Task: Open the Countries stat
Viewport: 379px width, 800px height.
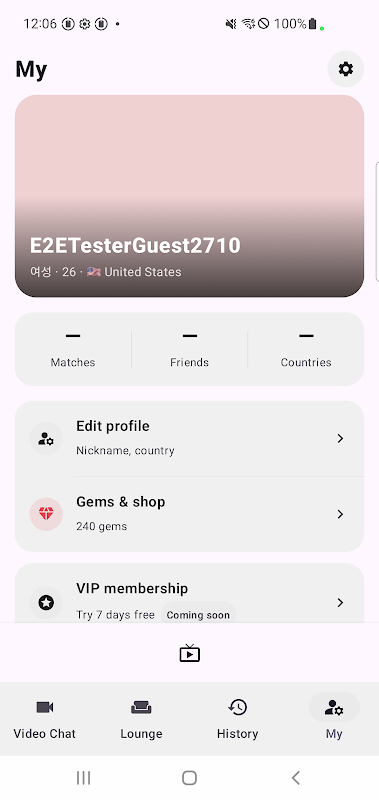Action: point(306,349)
